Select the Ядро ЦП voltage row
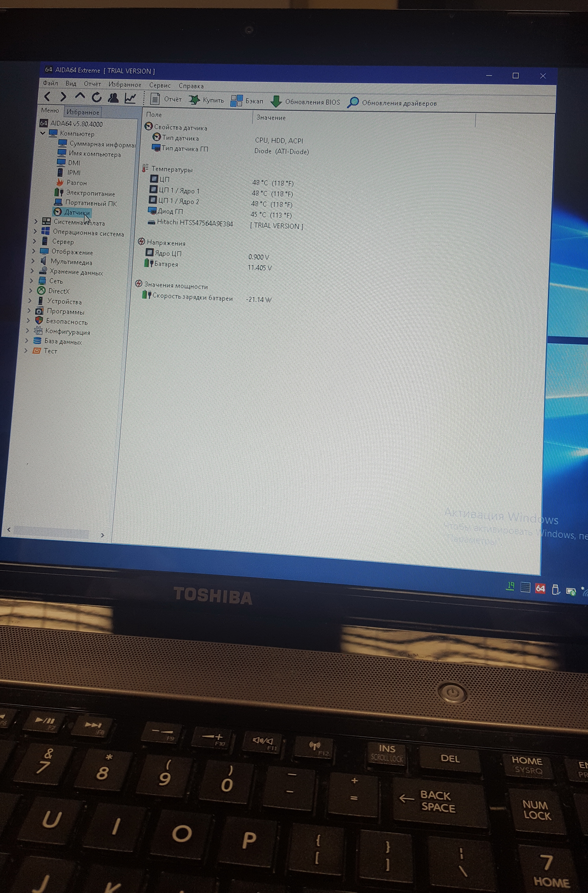Image resolution: width=588 pixels, height=893 pixels. click(207, 255)
